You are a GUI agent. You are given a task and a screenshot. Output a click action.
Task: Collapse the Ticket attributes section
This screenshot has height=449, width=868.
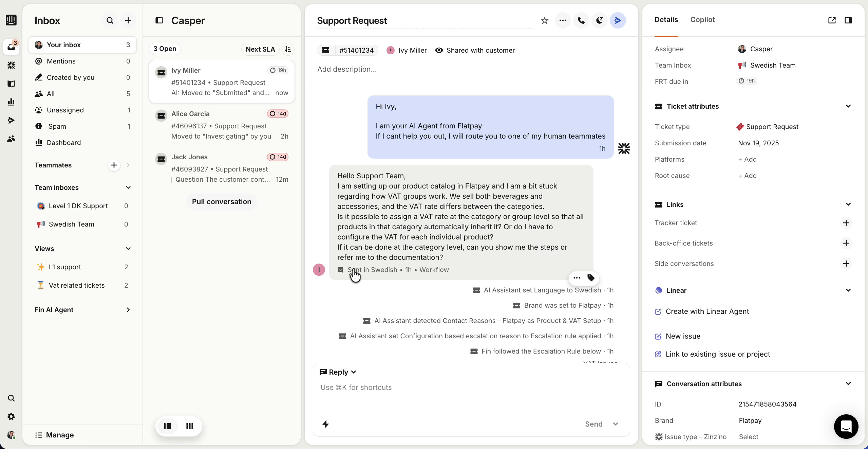848,106
